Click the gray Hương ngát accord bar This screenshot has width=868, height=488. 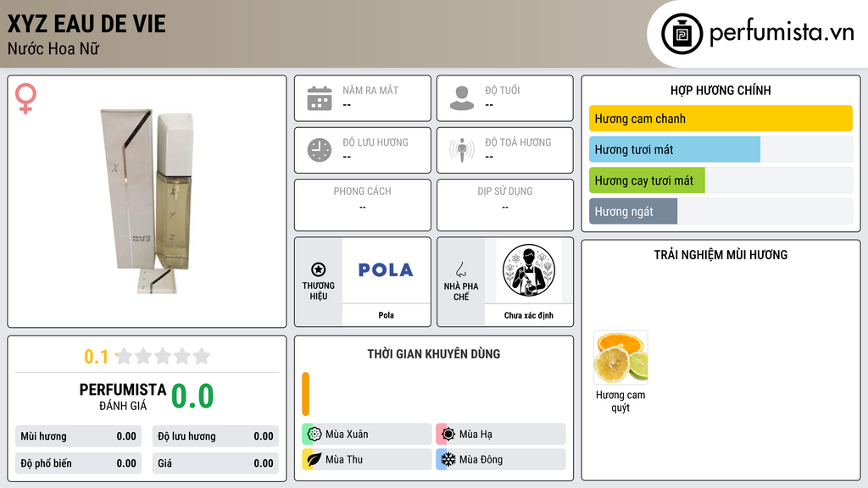tap(633, 211)
